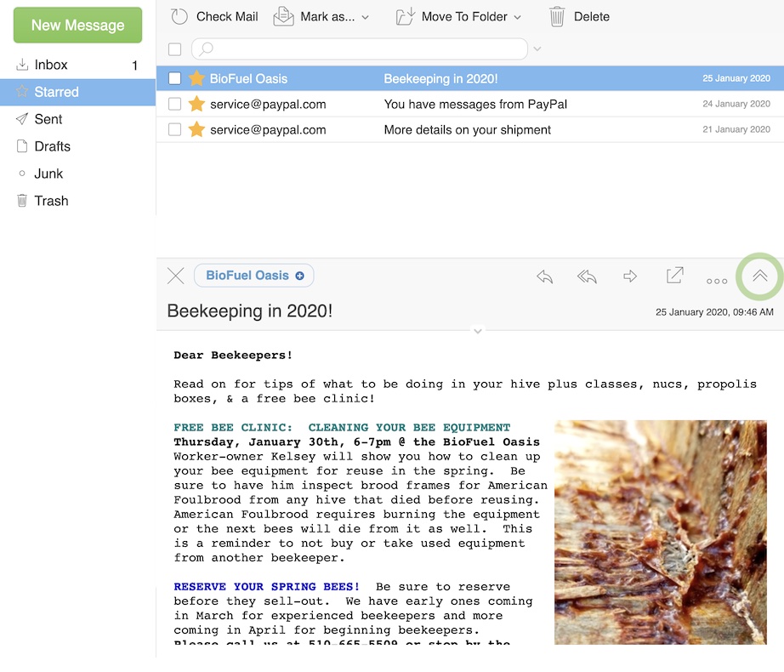Reply to the Beekeeping email

(x=544, y=276)
